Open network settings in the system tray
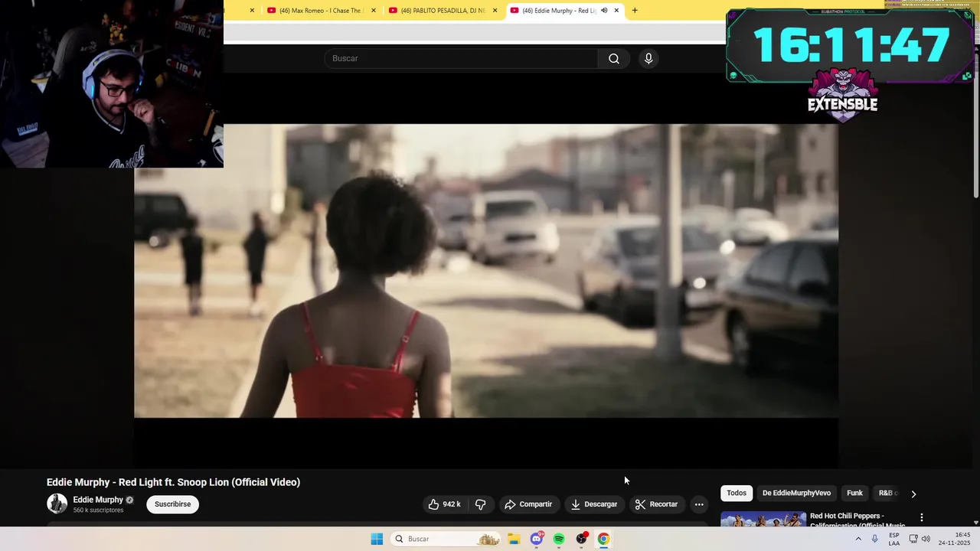The image size is (980, 551). (913, 539)
